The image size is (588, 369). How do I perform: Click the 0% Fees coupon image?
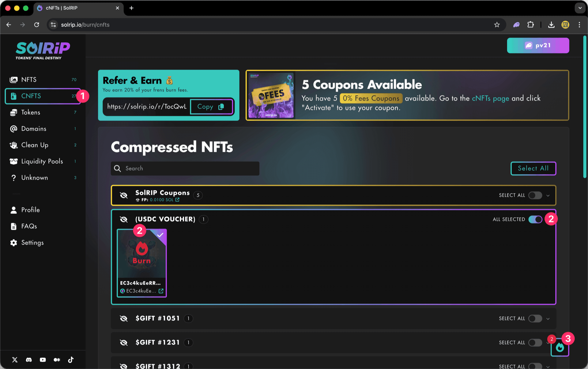(x=271, y=95)
